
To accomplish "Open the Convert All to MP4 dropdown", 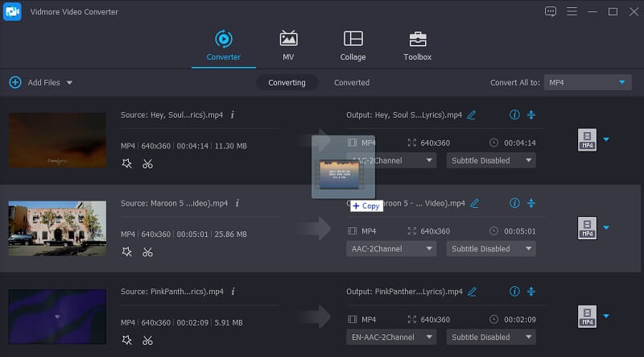I will click(x=588, y=82).
